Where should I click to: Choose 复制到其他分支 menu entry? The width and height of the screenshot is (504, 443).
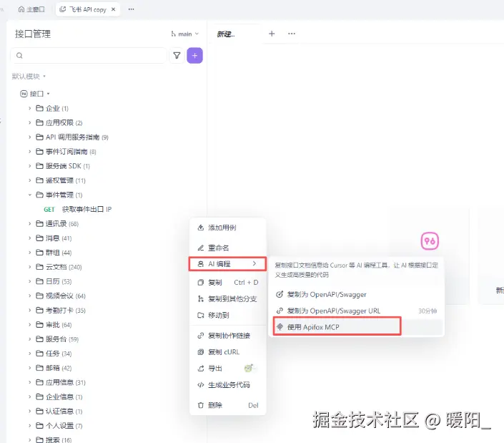[x=227, y=299]
